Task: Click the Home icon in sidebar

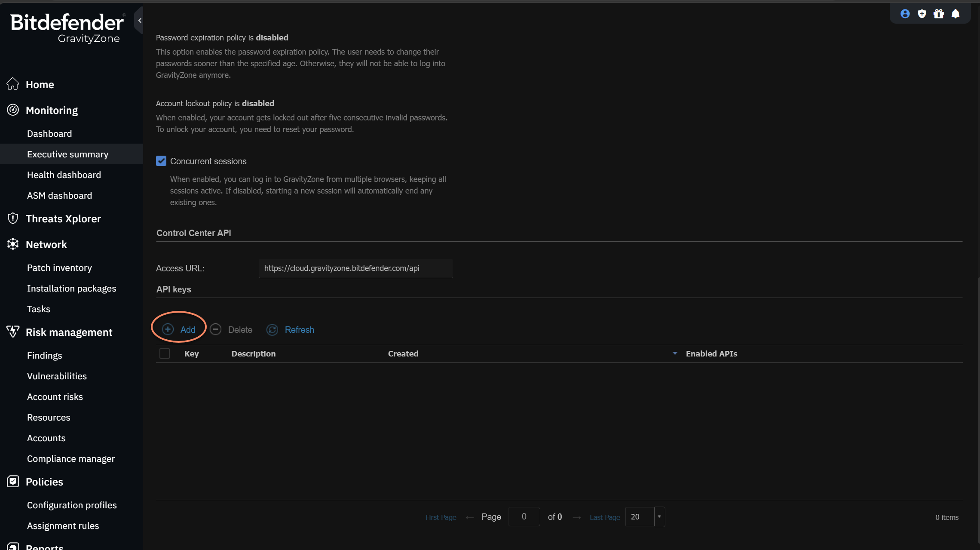Action: (x=13, y=84)
